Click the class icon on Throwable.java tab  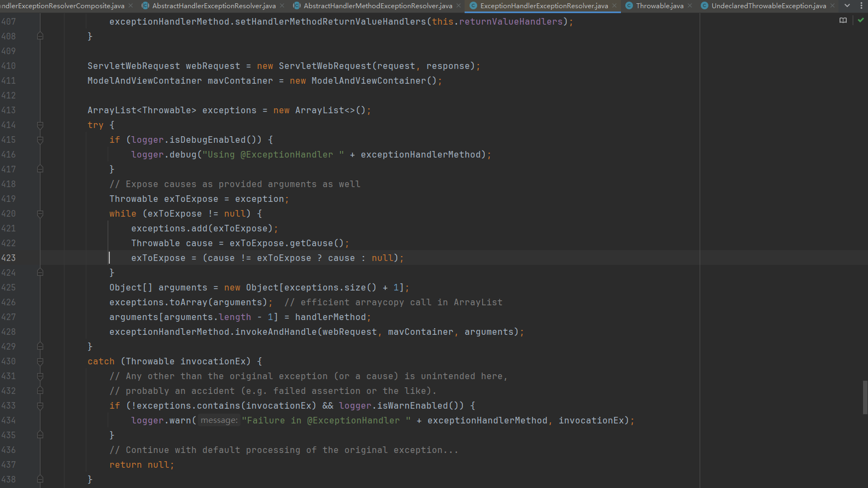click(x=629, y=5)
